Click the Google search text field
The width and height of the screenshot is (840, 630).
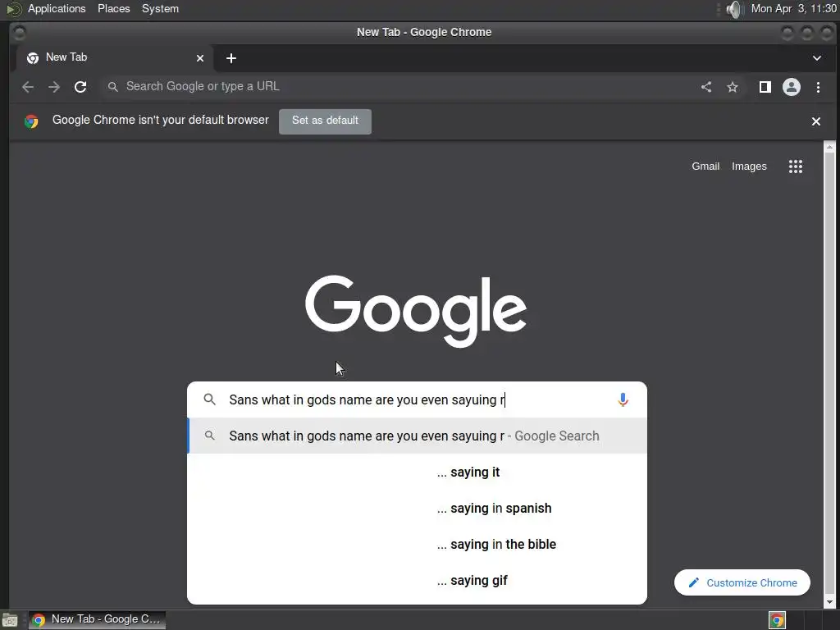pyautogui.click(x=418, y=399)
